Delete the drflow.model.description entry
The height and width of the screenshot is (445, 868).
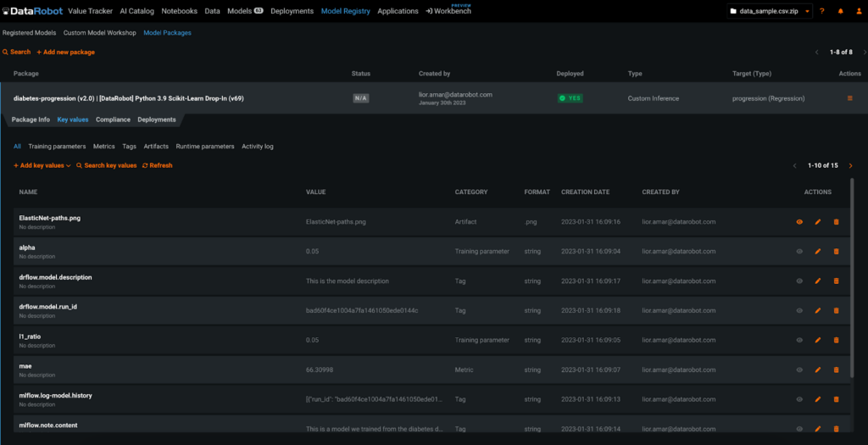coord(836,281)
